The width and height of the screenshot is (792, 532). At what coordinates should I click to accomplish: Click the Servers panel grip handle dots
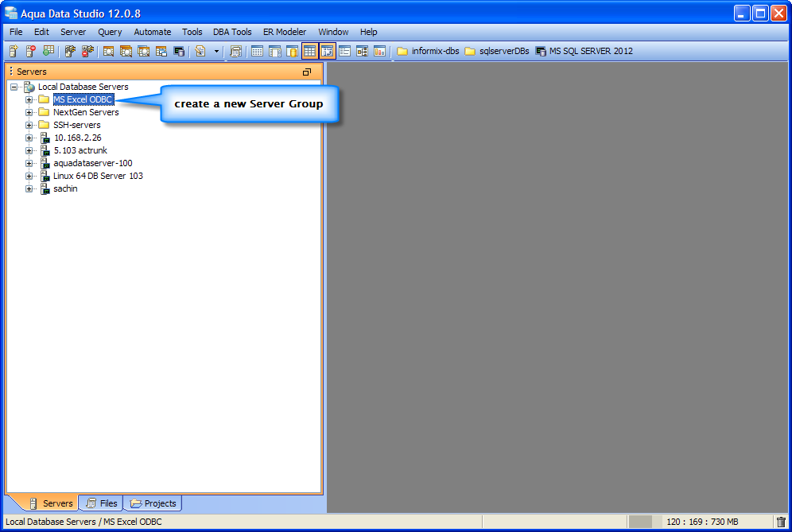(x=11, y=72)
